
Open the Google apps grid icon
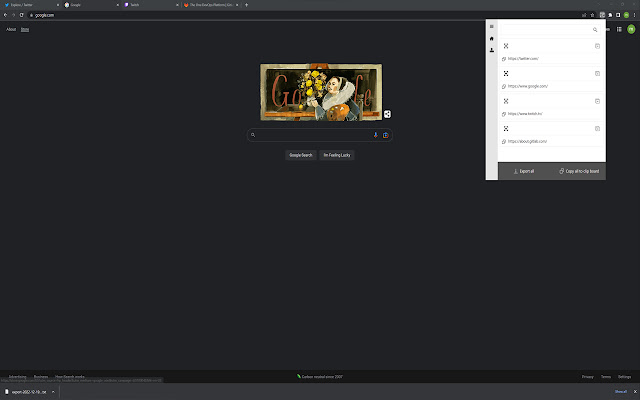click(619, 29)
